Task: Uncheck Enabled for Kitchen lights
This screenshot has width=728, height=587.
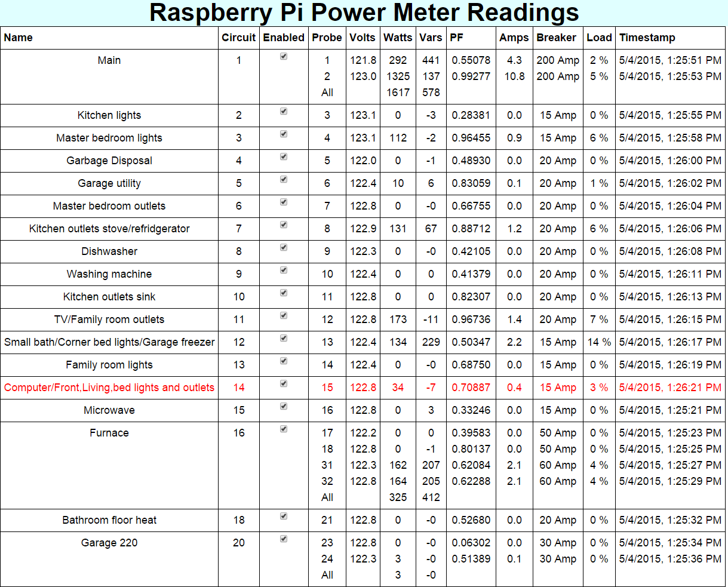Action: 284,112
